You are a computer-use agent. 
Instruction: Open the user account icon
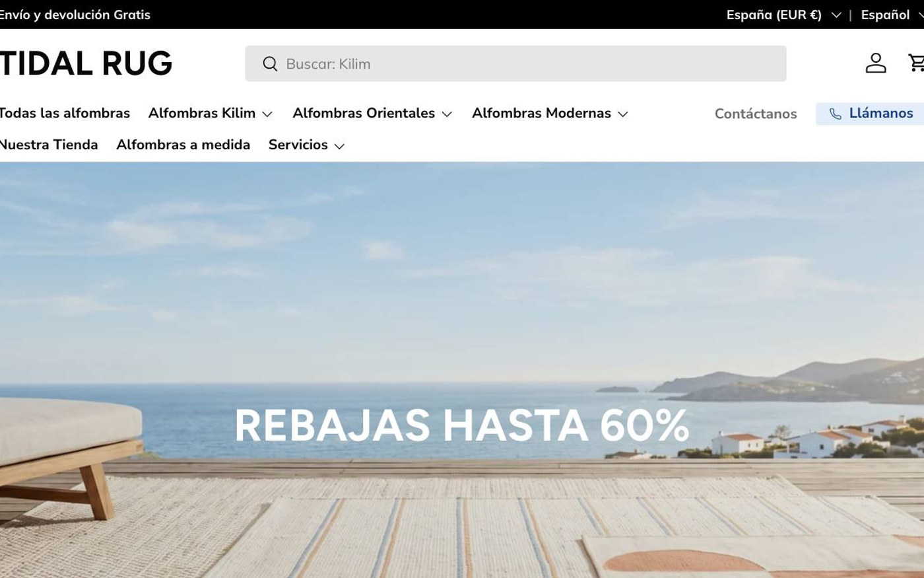pyautogui.click(x=876, y=63)
